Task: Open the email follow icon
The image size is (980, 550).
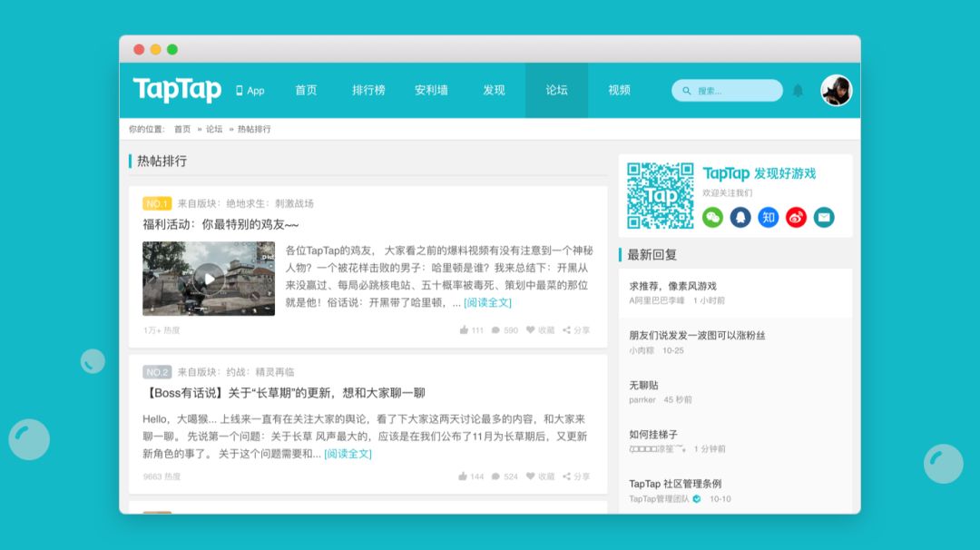Action: (824, 218)
